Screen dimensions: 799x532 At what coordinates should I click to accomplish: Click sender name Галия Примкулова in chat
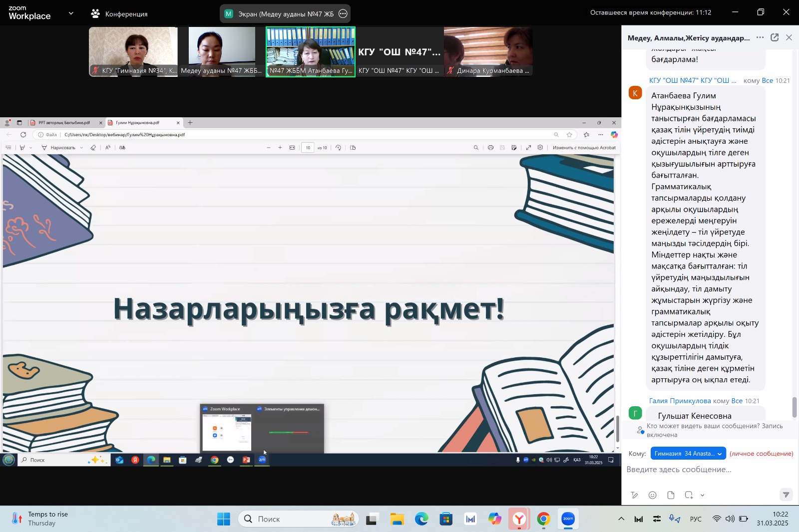(680, 401)
